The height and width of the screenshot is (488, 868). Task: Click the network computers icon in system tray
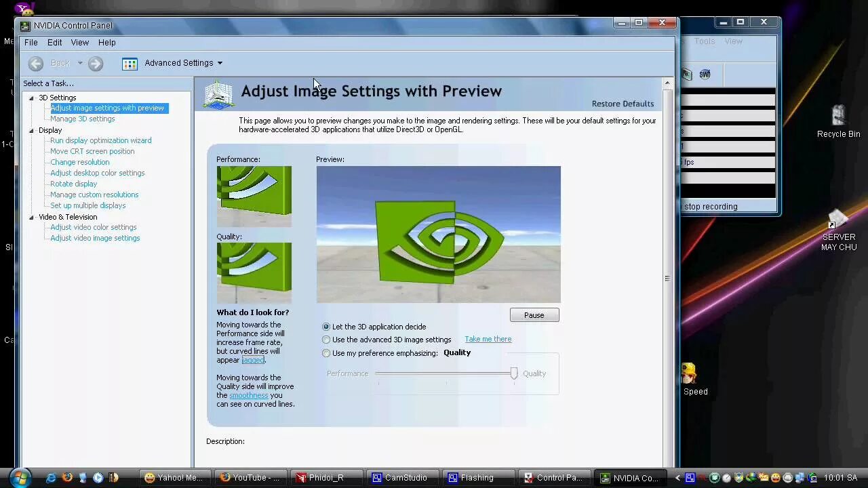(x=800, y=478)
